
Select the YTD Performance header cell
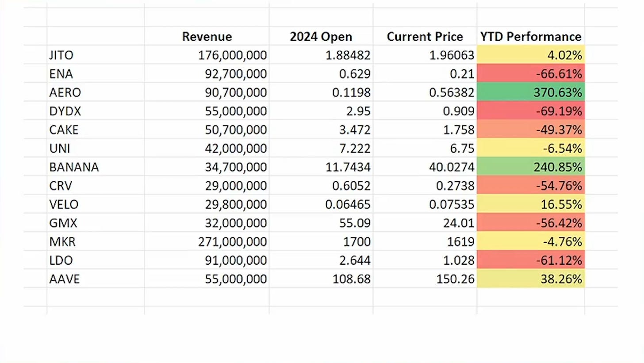(x=531, y=36)
